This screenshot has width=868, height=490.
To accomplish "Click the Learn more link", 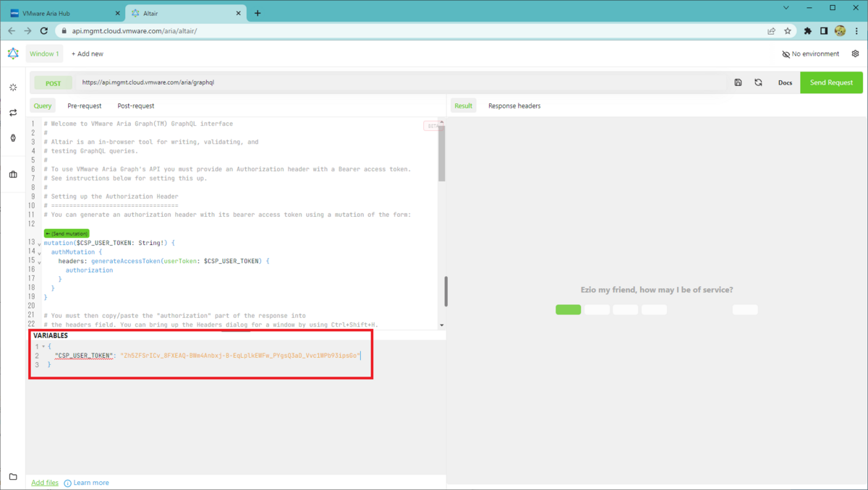I will (x=91, y=483).
